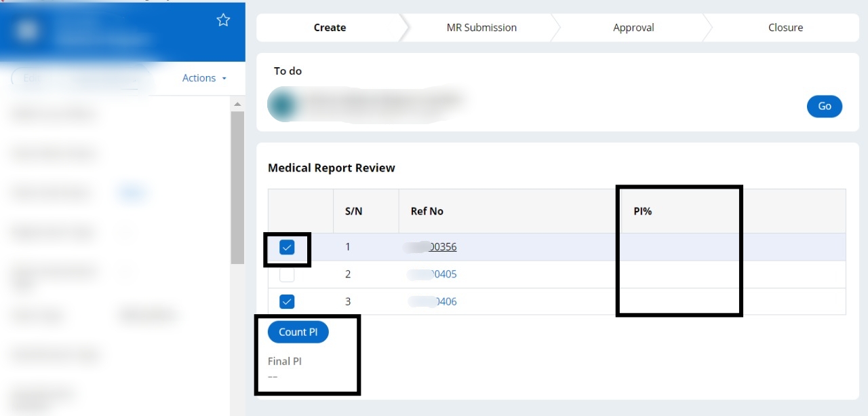Viewport: 868px width, 416px height.
Task: Click the Count PI button
Action: (298, 332)
